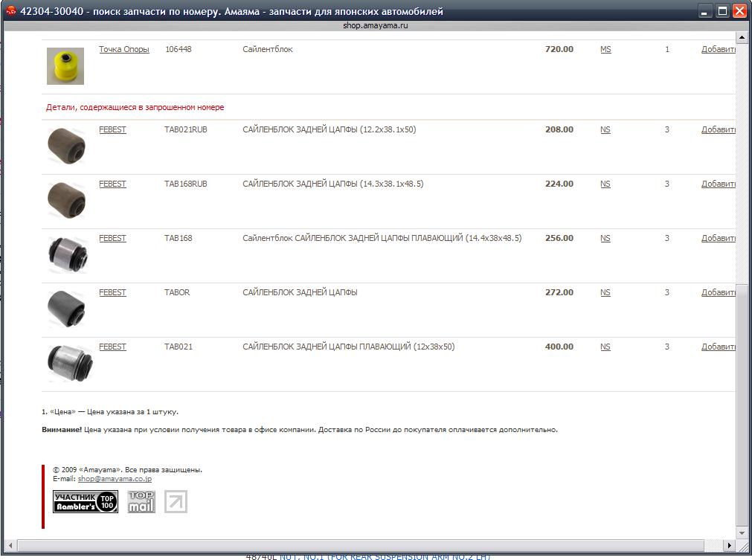Open the TAB021RUB product image

tap(67, 146)
